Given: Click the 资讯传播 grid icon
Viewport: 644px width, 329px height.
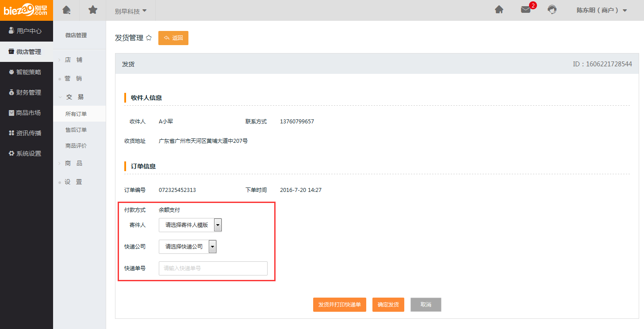Looking at the screenshot, I should coord(11,133).
